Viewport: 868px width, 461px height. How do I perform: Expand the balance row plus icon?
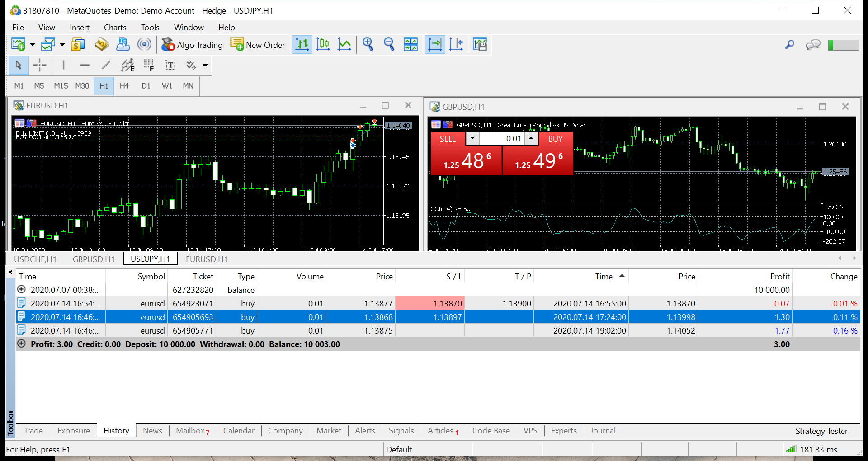(x=21, y=289)
